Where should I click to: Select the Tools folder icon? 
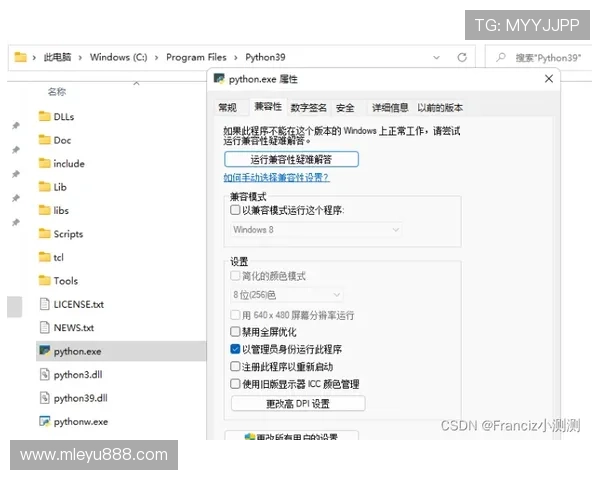click(45, 281)
